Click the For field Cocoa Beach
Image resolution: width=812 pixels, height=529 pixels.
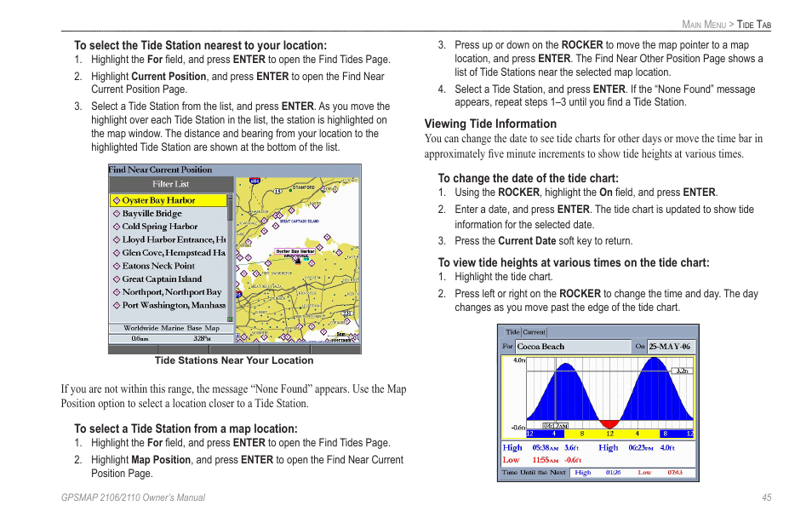tap(573, 347)
